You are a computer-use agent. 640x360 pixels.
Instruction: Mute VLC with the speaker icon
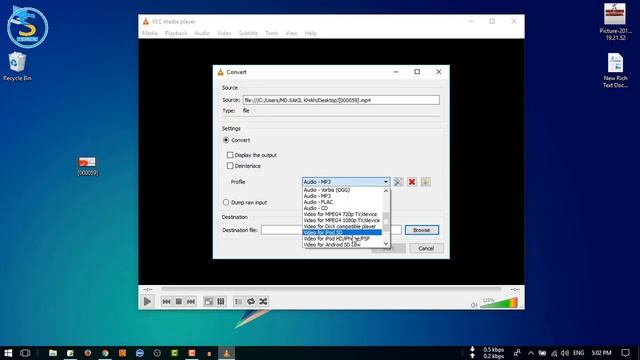pyautogui.click(x=474, y=305)
